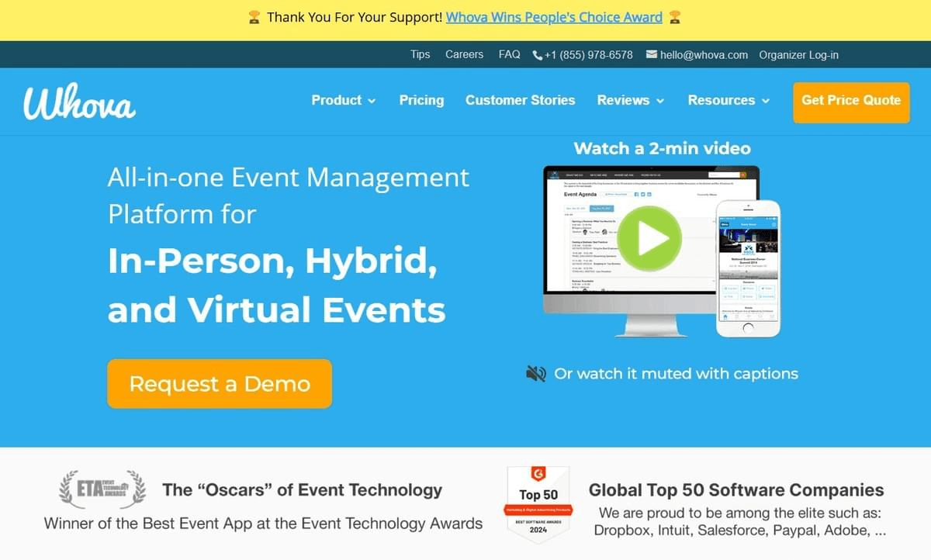Play the 2-min video with green play button
The height and width of the screenshot is (560, 931).
click(x=649, y=239)
